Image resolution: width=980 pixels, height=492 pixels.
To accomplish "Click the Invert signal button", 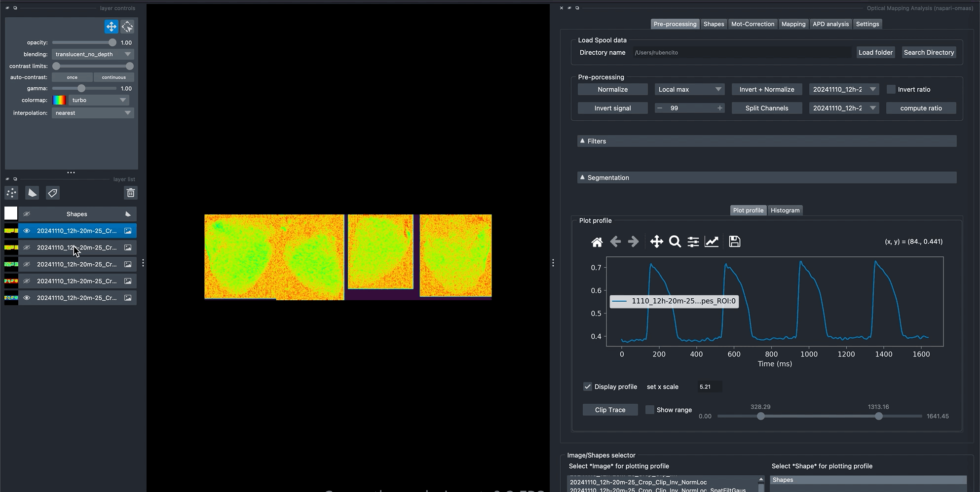I will click(612, 108).
